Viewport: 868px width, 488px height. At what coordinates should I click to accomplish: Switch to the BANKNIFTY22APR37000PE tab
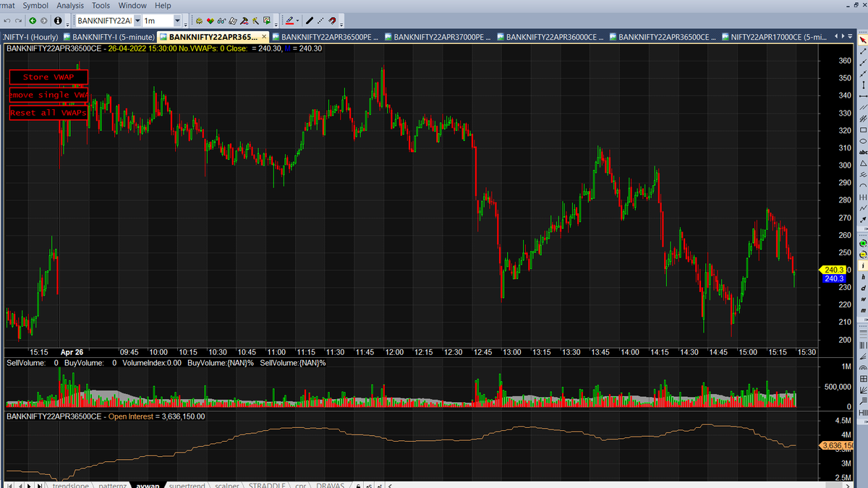(x=438, y=36)
